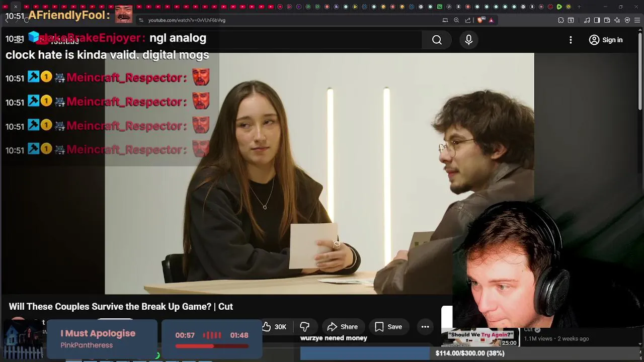
Task: Open the Brave Wallet icon
Action: 607,20
